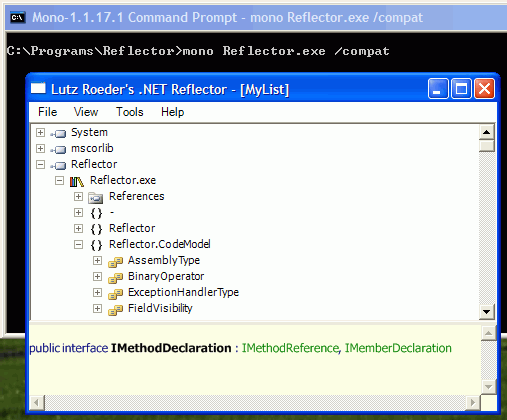Click the BinaryOperator enum icon

116,278
